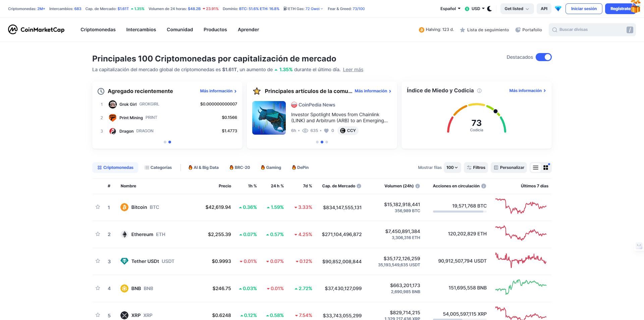Click the CoinMarketCap logo

[x=36, y=30]
